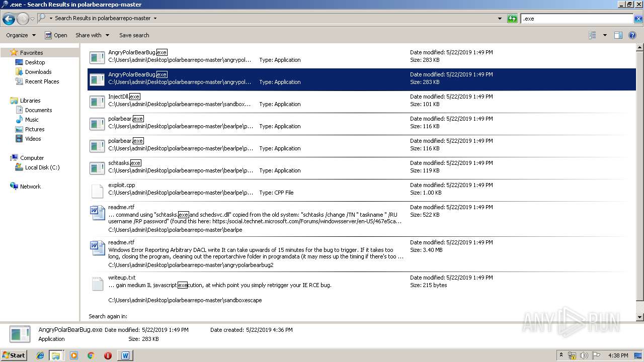Click the .exe search box
Screen dimensions: 644x362
(577, 19)
